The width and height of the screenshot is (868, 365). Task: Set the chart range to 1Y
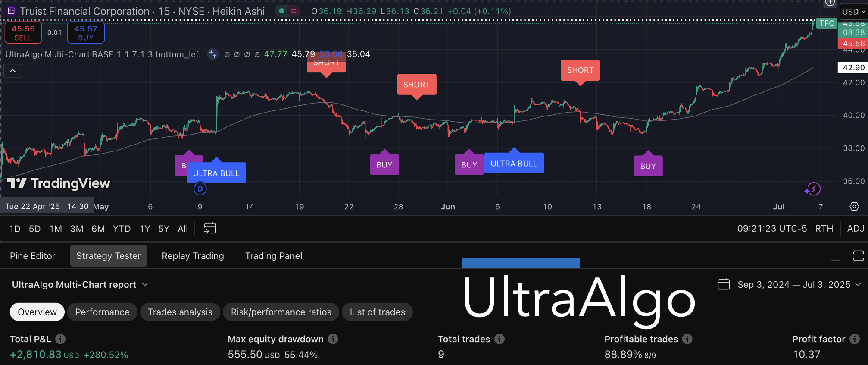pyautogui.click(x=145, y=229)
